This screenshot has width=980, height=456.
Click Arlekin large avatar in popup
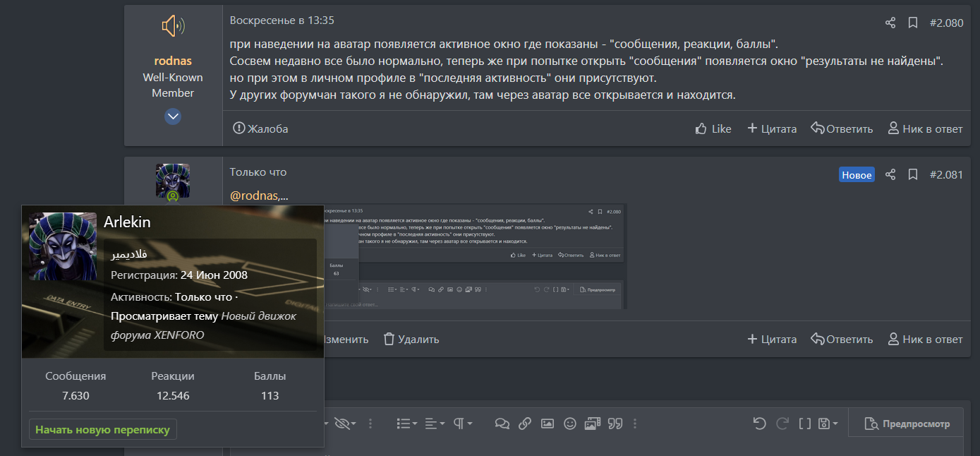click(63, 246)
